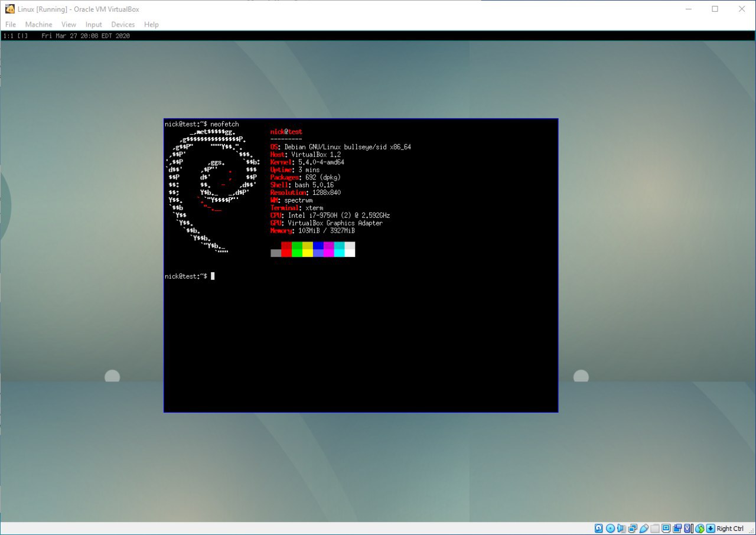Click the OS: Debian GNU/Linux bullseye/sid line
Image resolution: width=756 pixels, height=535 pixels.
341,147
